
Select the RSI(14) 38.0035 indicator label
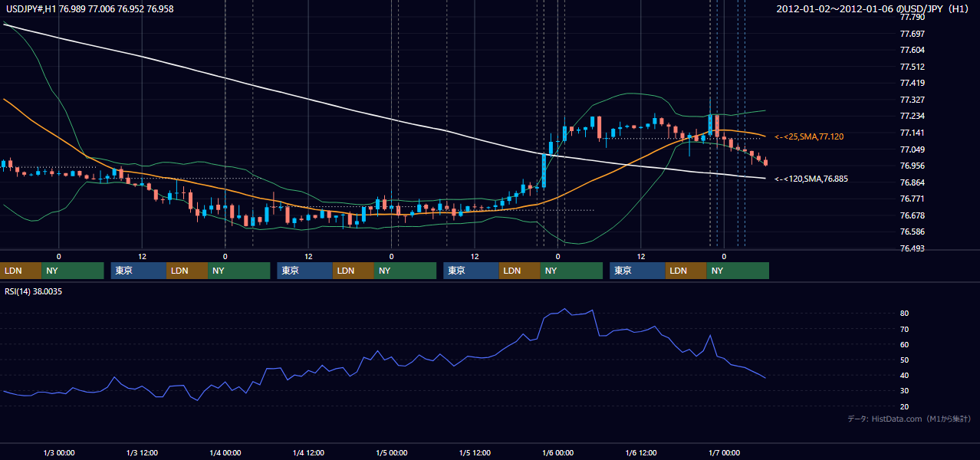click(34, 291)
